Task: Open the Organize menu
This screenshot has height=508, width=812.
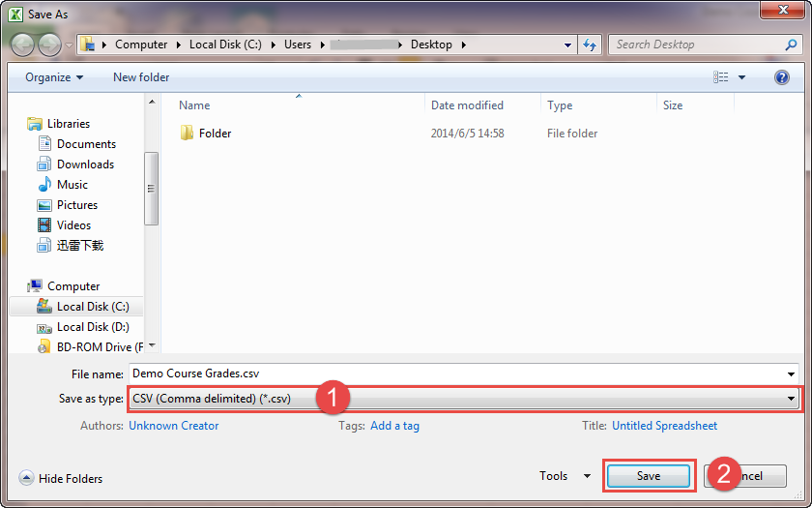Action: [x=54, y=77]
